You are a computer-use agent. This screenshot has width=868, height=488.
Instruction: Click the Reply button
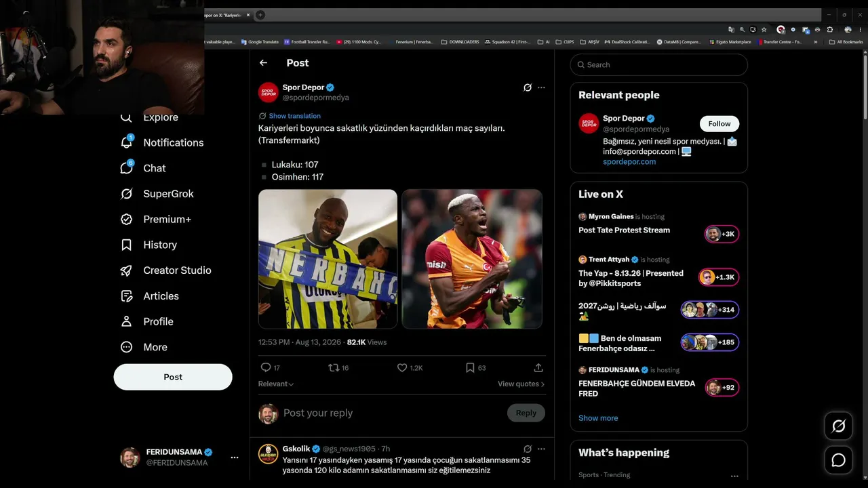coord(526,413)
